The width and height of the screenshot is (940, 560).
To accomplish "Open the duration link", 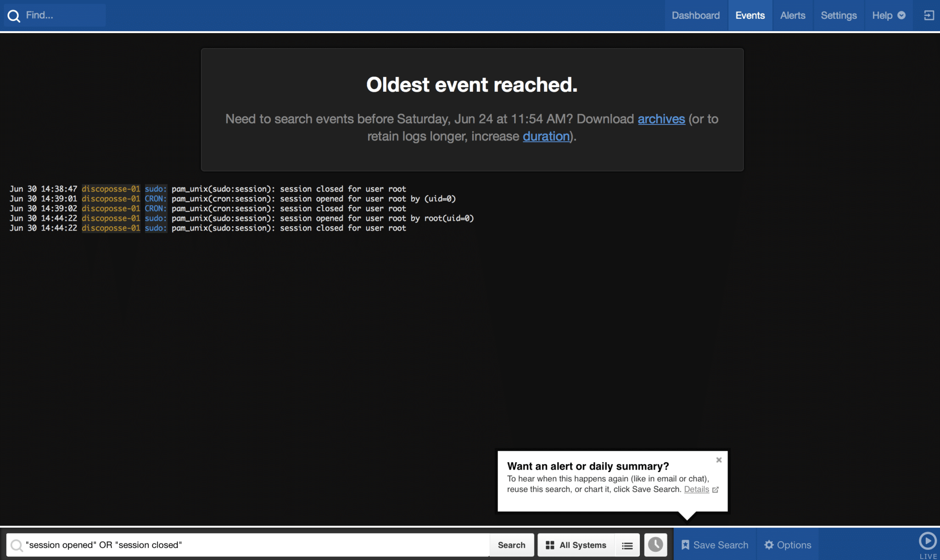I will (x=546, y=136).
